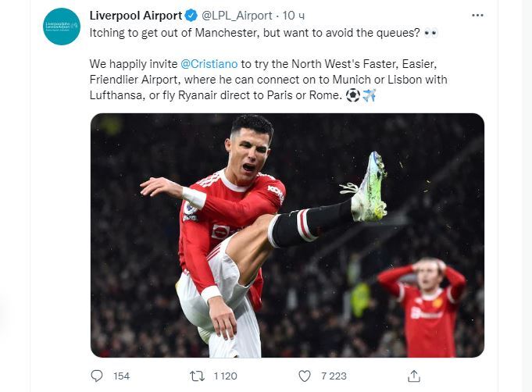
Task: Like the tweet with the heart icon
Action: (x=305, y=376)
